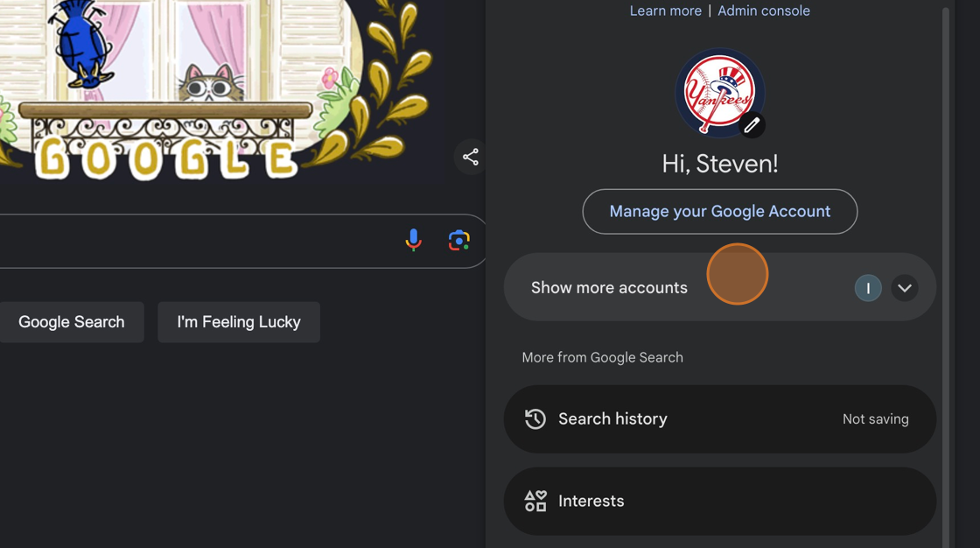
Task: Edit profile picture via pencil icon
Action: (752, 125)
